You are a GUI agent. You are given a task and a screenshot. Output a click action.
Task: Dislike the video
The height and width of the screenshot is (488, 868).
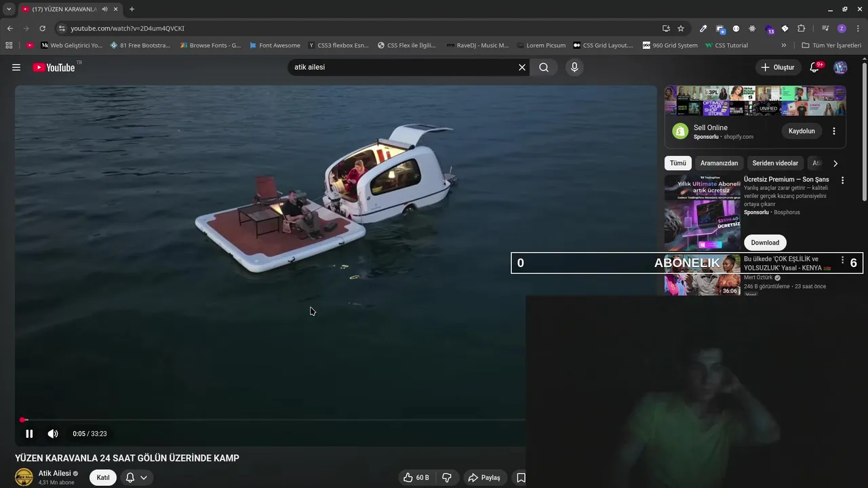pos(447,478)
